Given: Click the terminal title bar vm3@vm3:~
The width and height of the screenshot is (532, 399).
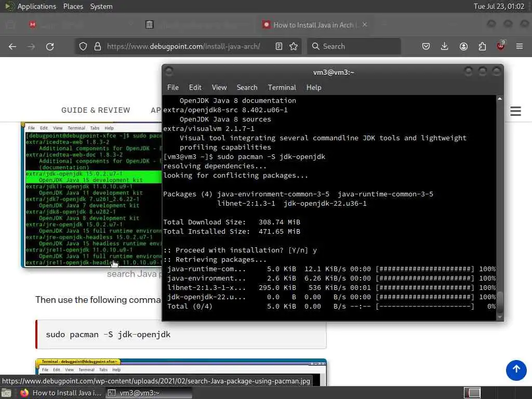Looking at the screenshot, I should [x=333, y=72].
